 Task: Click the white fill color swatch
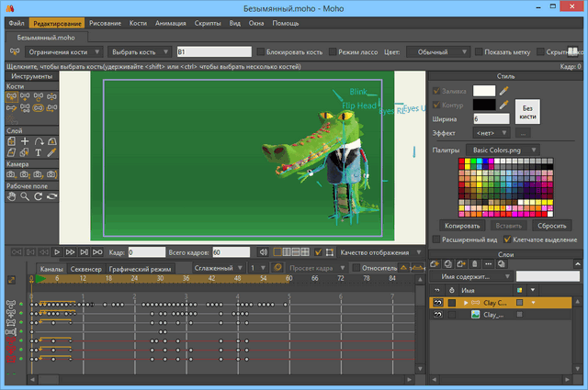[483, 91]
